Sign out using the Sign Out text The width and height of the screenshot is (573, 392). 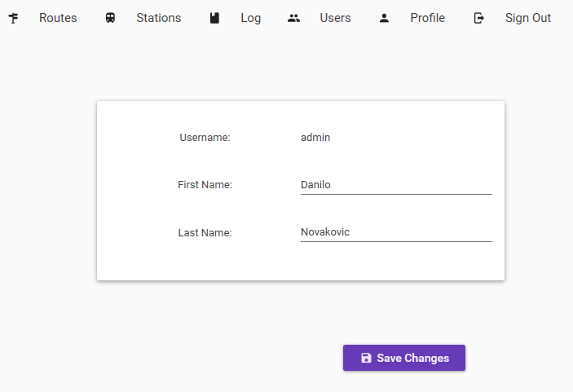tap(528, 18)
